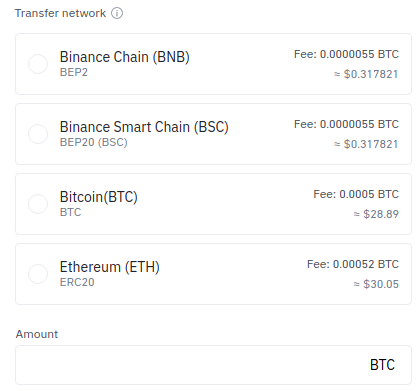
Task: Click the Transfer network info icon
Action: click(117, 13)
